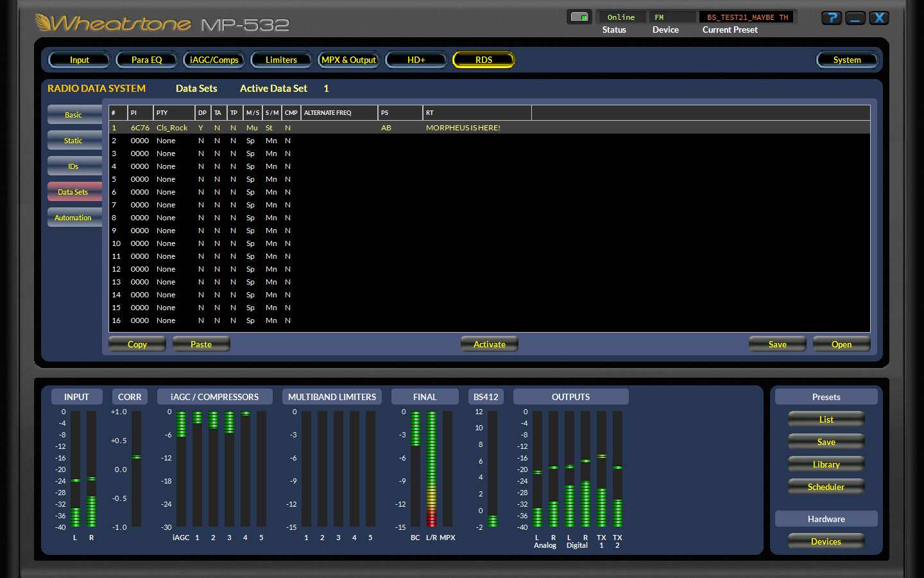924x578 pixels.
Task: Click the PTY column header
Action: click(x=174, y=113)
